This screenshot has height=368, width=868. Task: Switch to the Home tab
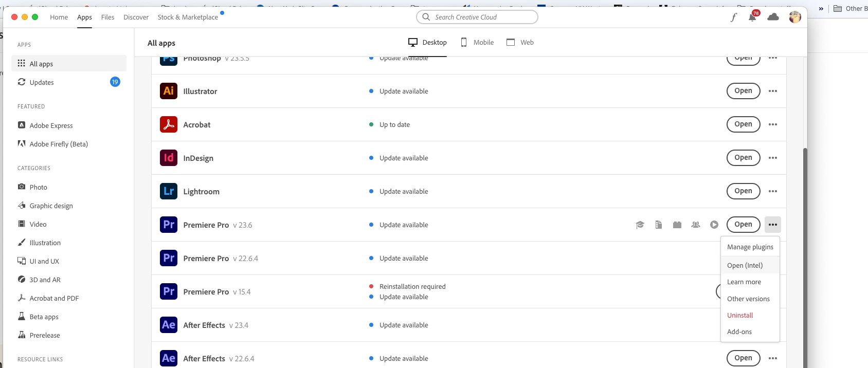tap(59, 17)
